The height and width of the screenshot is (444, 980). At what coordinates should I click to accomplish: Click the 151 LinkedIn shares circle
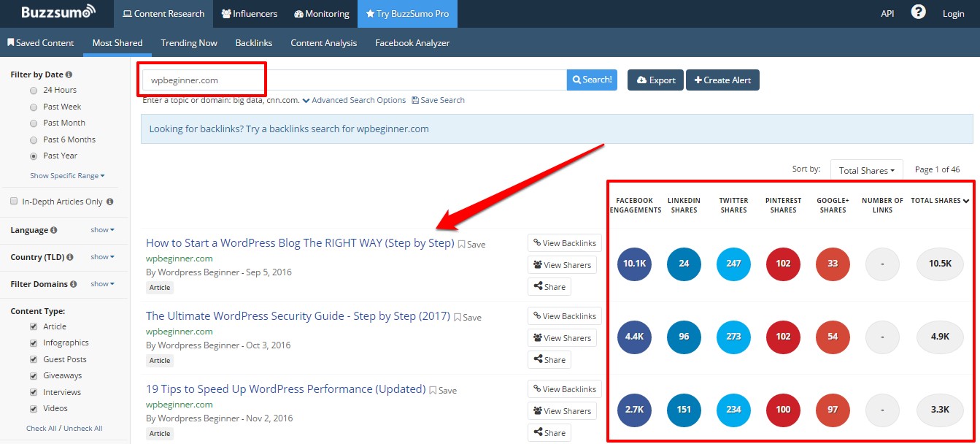684,410
